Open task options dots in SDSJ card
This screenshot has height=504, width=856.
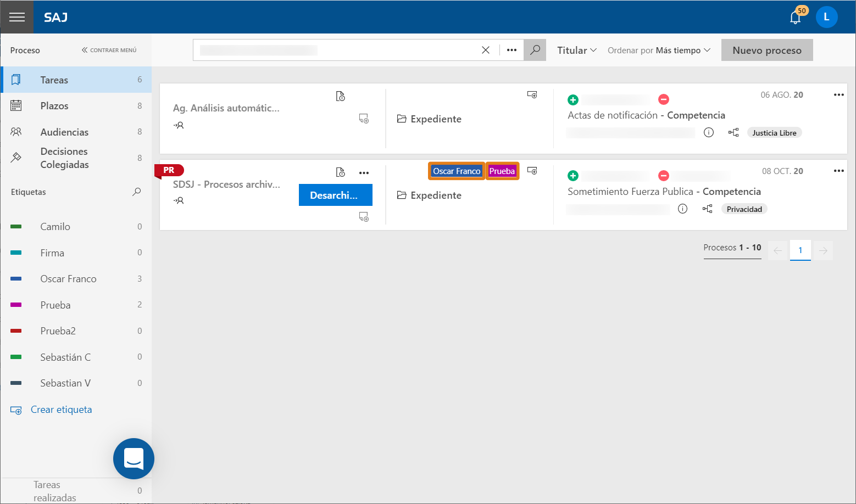364,173
